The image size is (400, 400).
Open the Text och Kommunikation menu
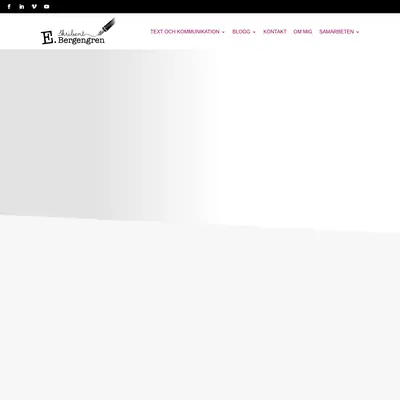[x=185, y=32]
